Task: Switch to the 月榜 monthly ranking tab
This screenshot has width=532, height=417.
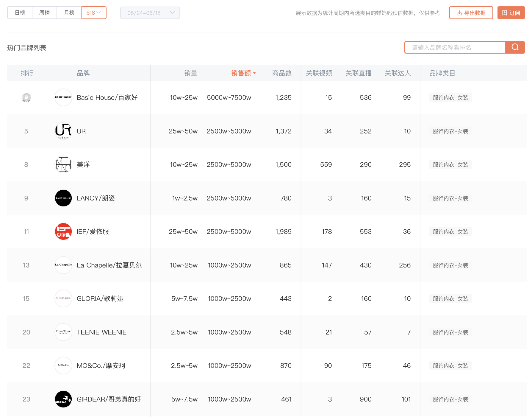Action: tap(69, 13)
